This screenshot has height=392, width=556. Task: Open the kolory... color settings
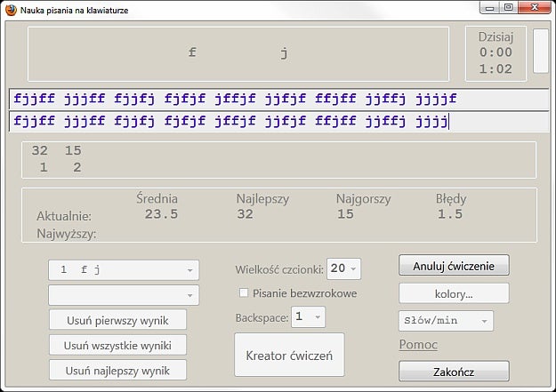click(454, 293)
